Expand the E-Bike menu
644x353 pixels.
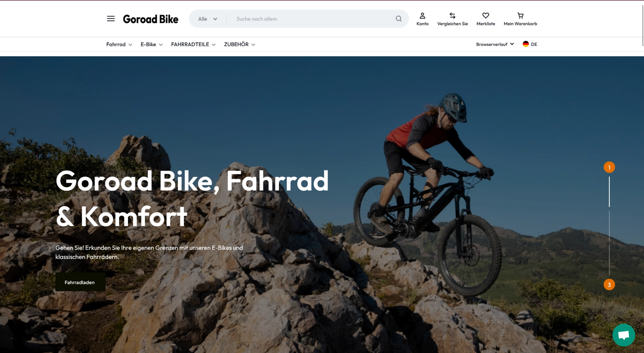(x=152, y=44)
